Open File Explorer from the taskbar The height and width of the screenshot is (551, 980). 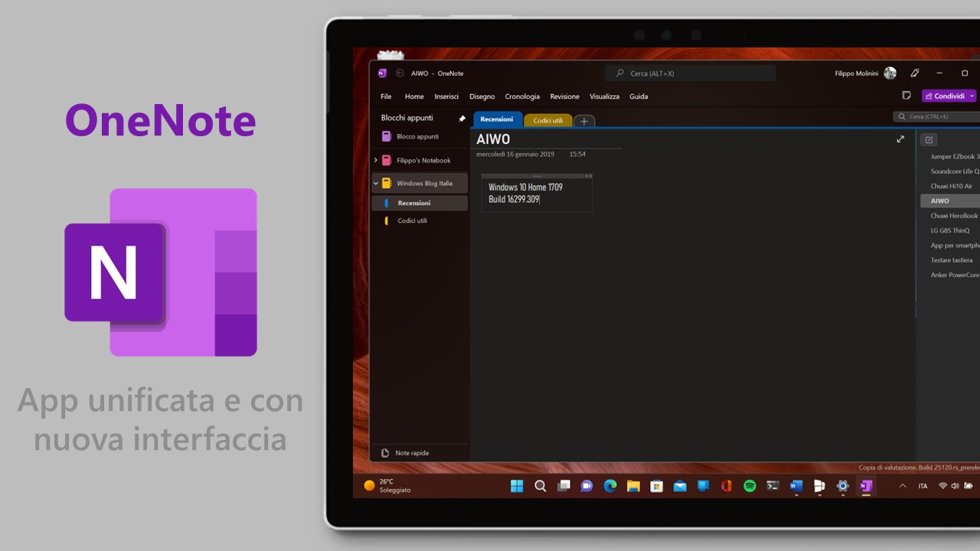click(633, 486)
